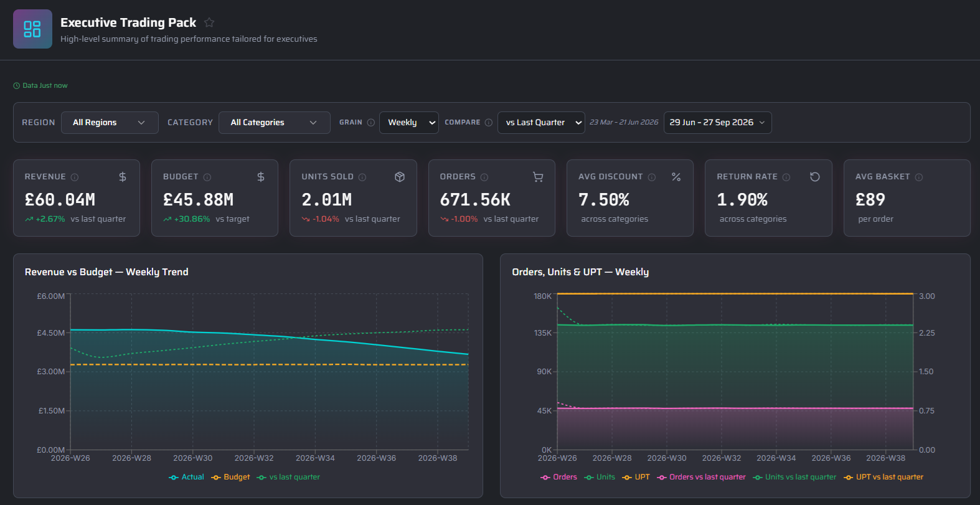This screenshot has height=505, width=980.
Task: Click the Units Sold info icon
Action: (x=362, y=177)
